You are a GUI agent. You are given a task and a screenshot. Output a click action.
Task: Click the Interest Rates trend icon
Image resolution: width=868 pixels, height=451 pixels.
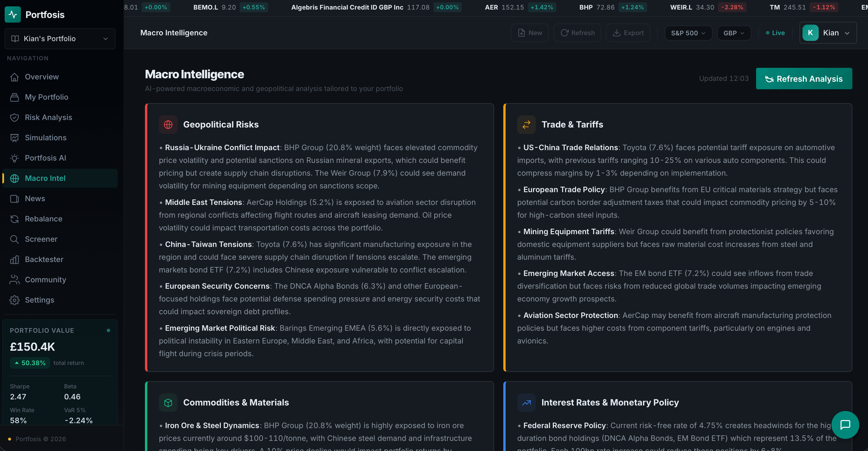click(526, 403)
